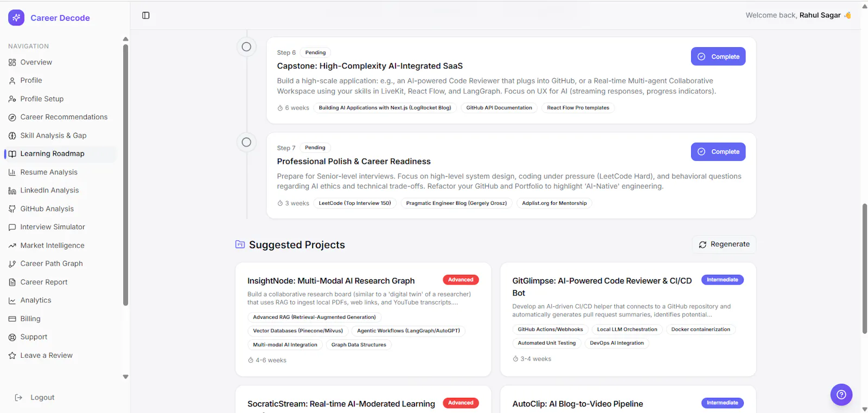The height and width of the screenshot is (413, 868).
Task: Click the Billing card icon
Action: pos(12,319)
